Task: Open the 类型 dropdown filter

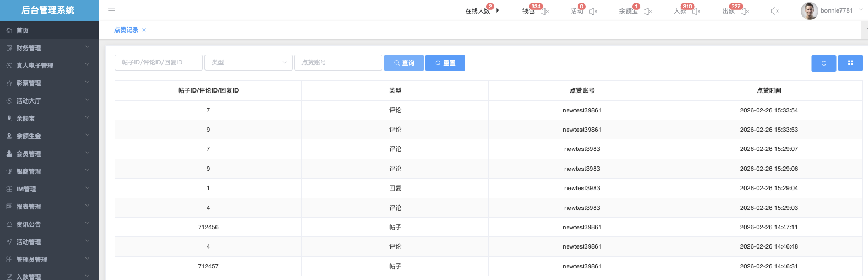Action: pos(249,63)
